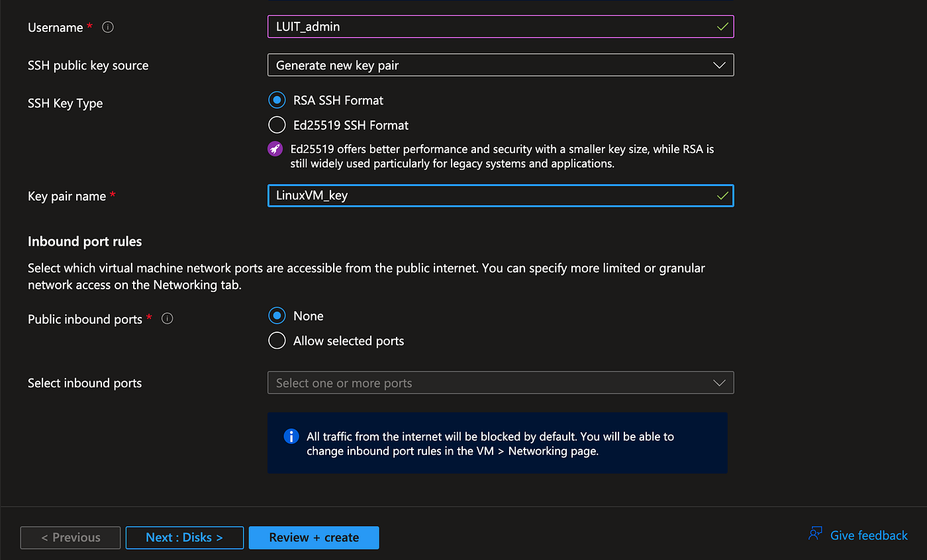Click the Previous button
Image resolution: width=927 pixels, height=560 pixels.
pyautogui.click(x=71, y=537)
